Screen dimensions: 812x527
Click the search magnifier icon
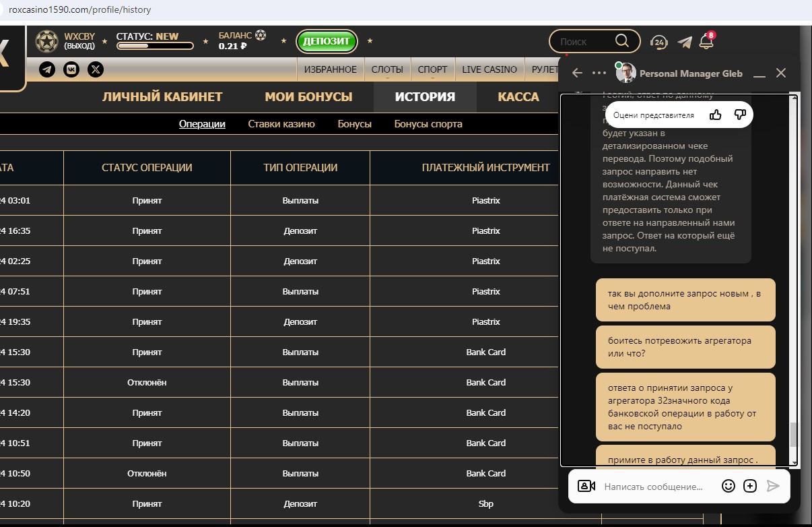coord(621,41)
